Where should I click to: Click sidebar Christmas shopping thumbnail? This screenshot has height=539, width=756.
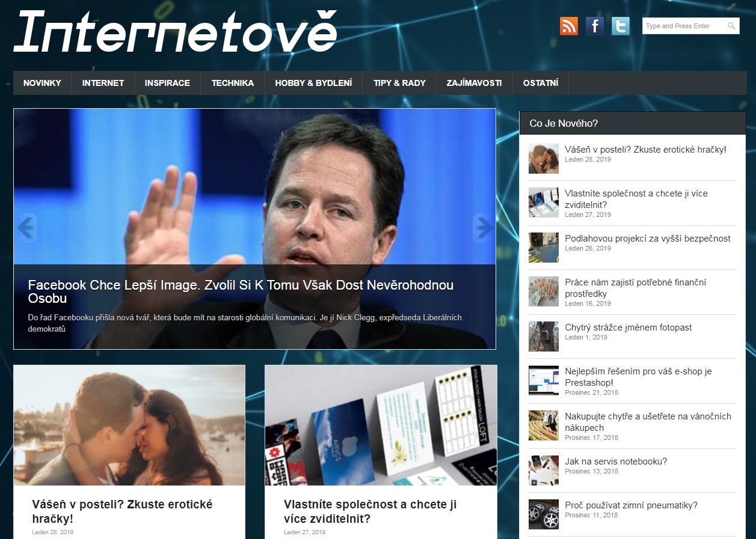tap(544, 425)
